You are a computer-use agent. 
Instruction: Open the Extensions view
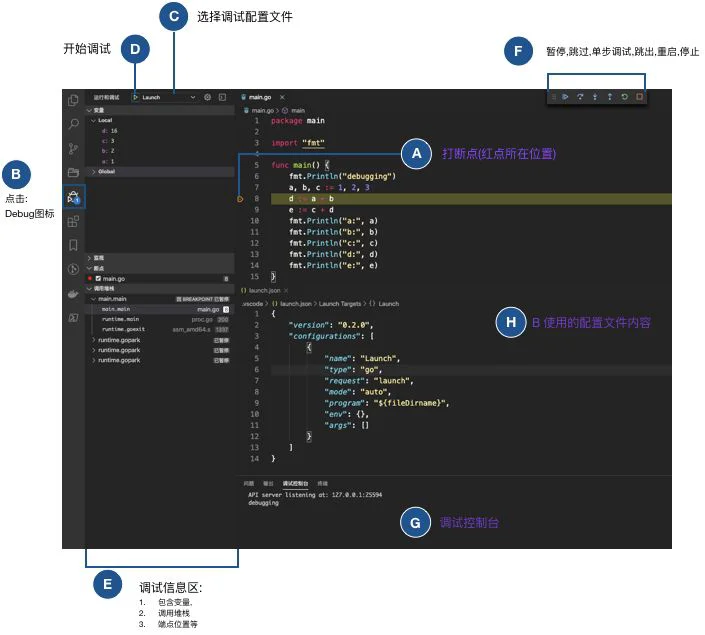73,221
